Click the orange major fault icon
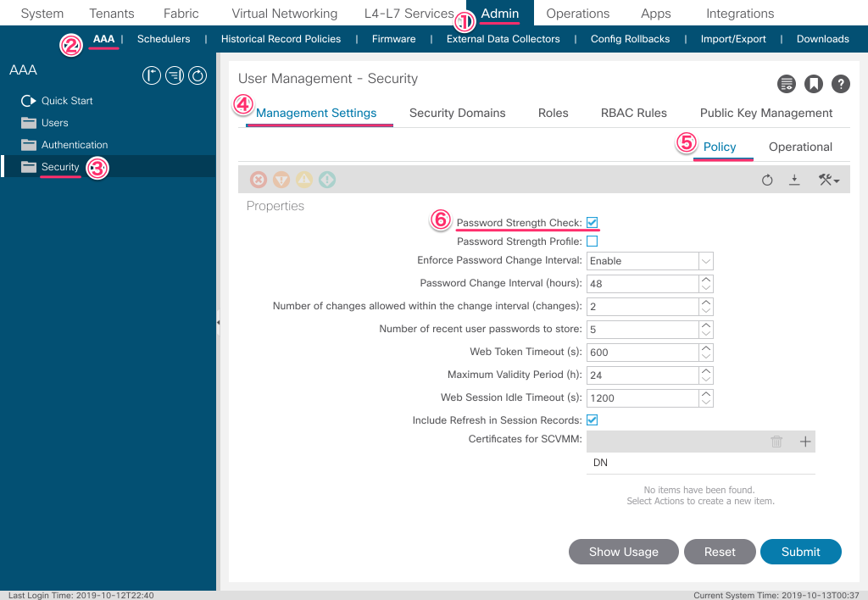 click(x=281, y=180)
